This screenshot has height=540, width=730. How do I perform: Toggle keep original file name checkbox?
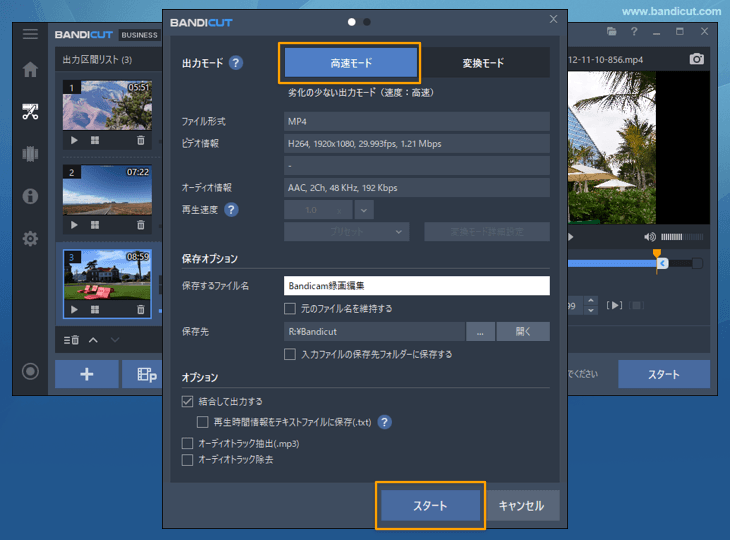click(290, 309)
